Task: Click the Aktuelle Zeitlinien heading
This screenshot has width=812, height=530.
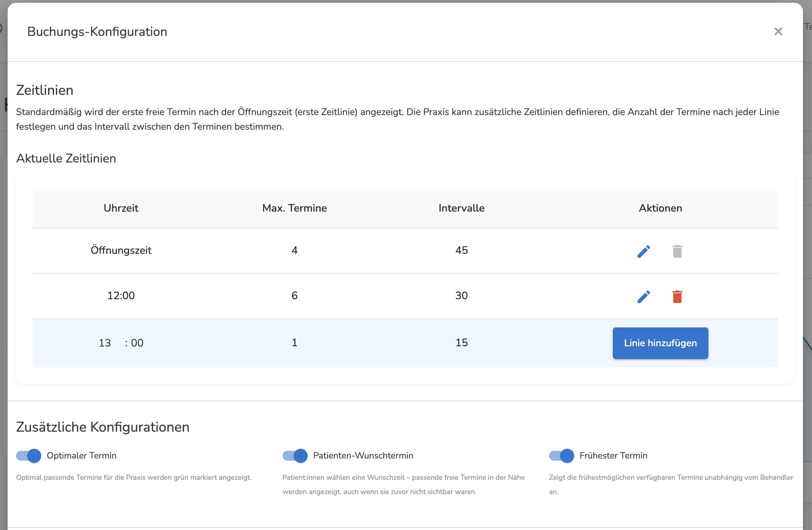Action: [66, 158]
